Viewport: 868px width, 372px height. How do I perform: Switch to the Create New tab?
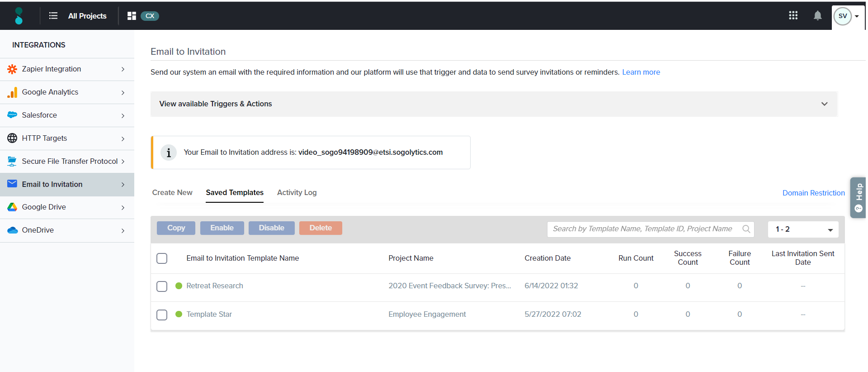172,193
